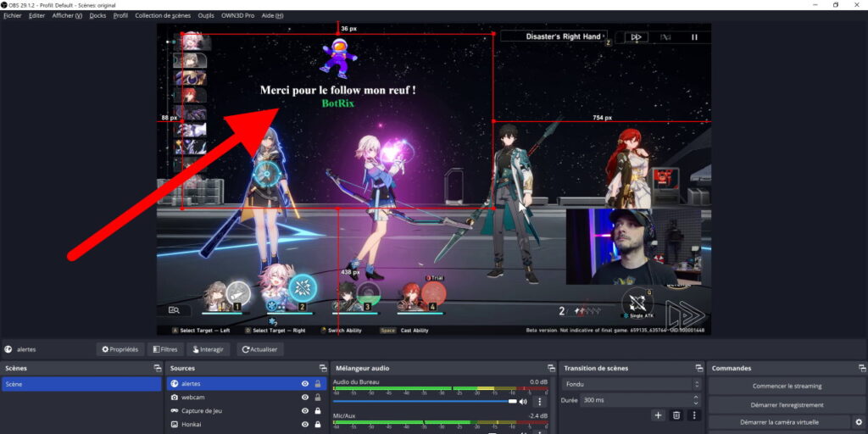The width and height of the screenshot is (868, 434).
Task: Hide the alertes source
Action: [304, 384]
